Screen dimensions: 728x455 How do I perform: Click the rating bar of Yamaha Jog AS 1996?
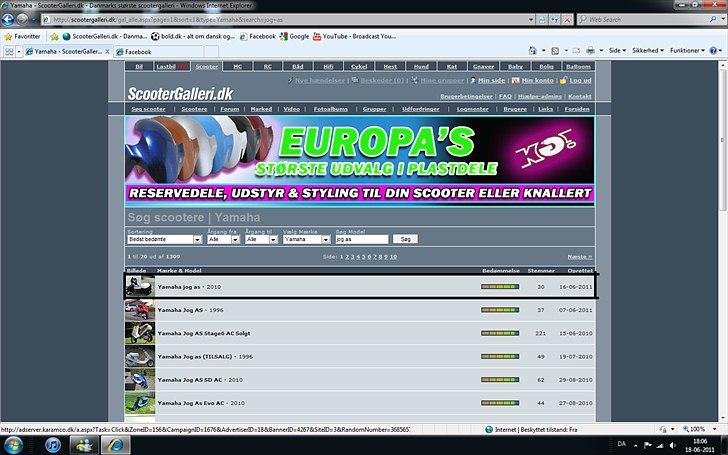pos(500,310)
